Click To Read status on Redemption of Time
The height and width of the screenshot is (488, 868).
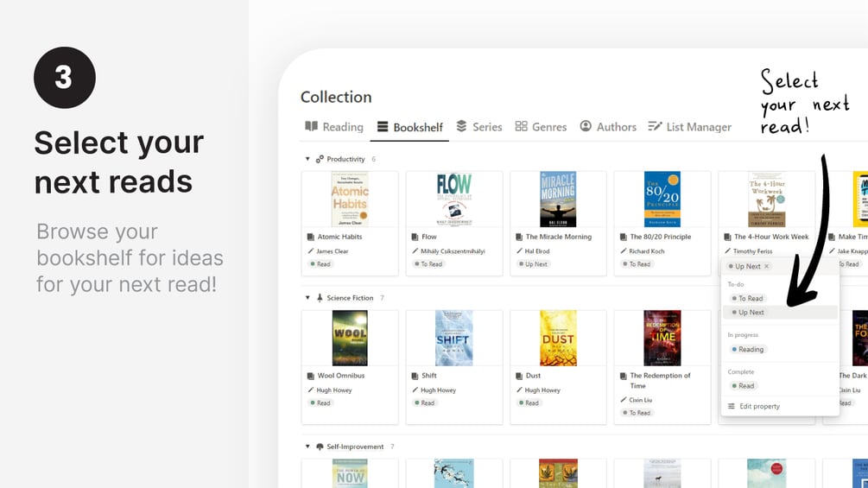coord(637,413)
